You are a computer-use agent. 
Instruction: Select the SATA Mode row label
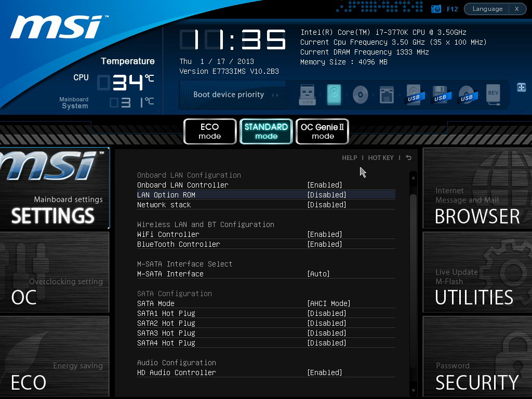pos(156,303)
